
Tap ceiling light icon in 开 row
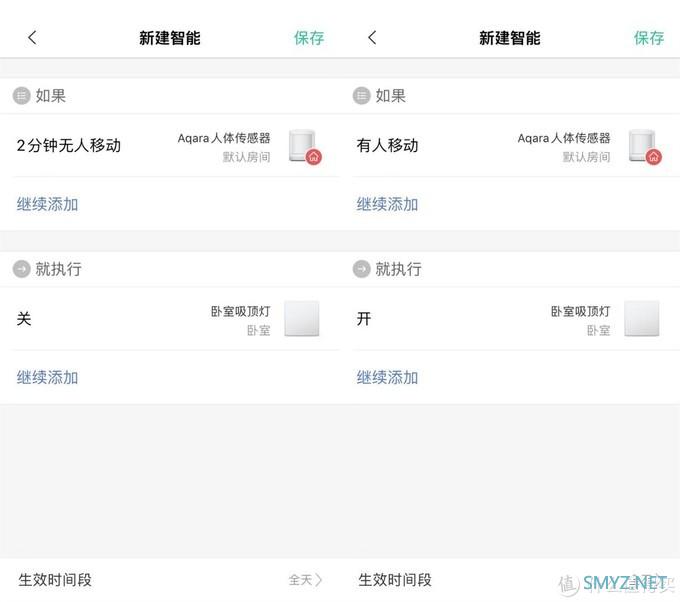click(642, 319)
